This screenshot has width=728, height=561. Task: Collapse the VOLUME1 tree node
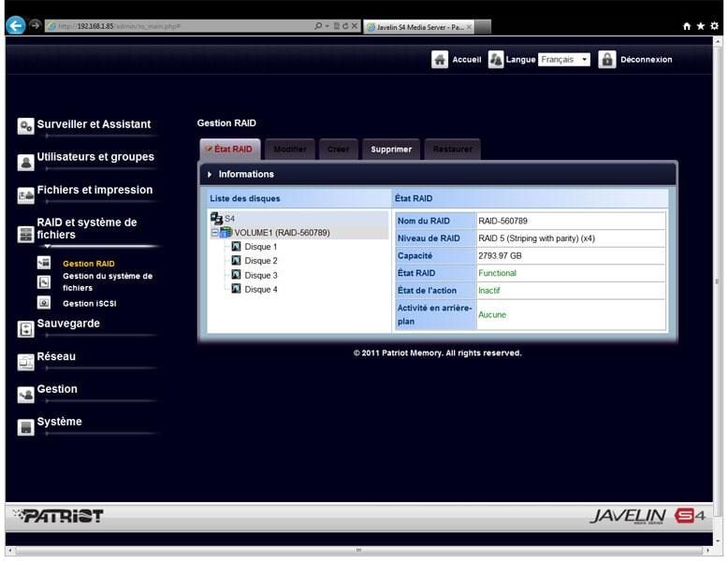tap(214, 233)
